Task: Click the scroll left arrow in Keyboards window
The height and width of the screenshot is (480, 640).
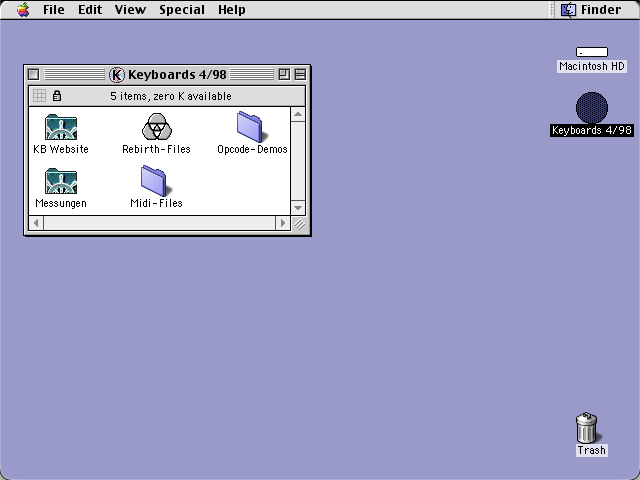Action: 36,223
